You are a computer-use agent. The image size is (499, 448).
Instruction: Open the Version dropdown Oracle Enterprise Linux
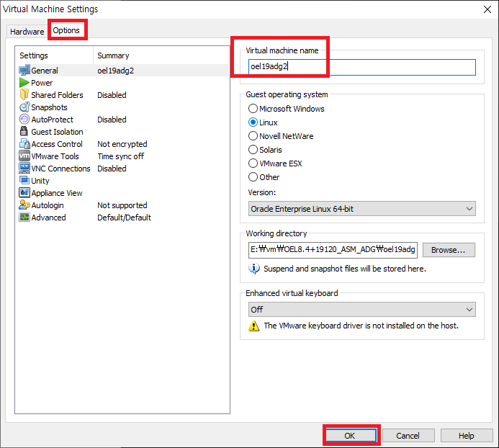pos(362,209)
